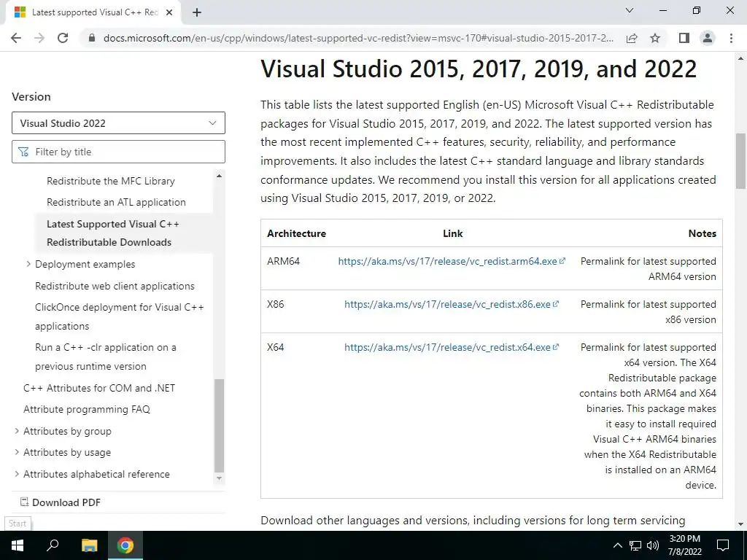Bookmark this page with the star icon
Image resolution: width=747 pixels, height=560 pixels.
coord(655,38)
